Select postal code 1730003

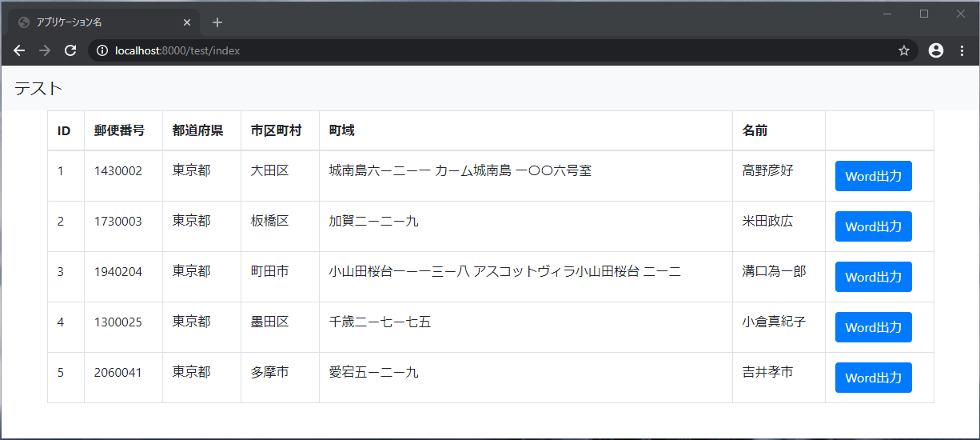118,221
